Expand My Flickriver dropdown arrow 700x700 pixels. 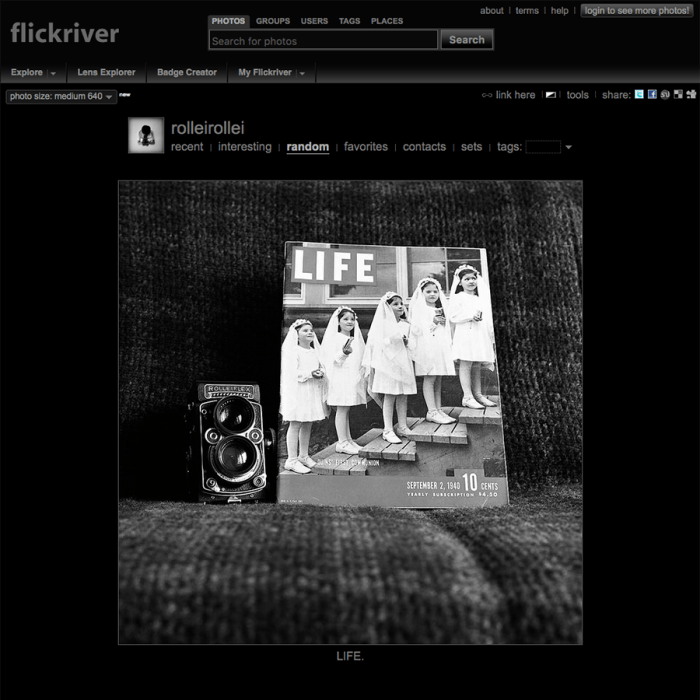tap(302, 73)
